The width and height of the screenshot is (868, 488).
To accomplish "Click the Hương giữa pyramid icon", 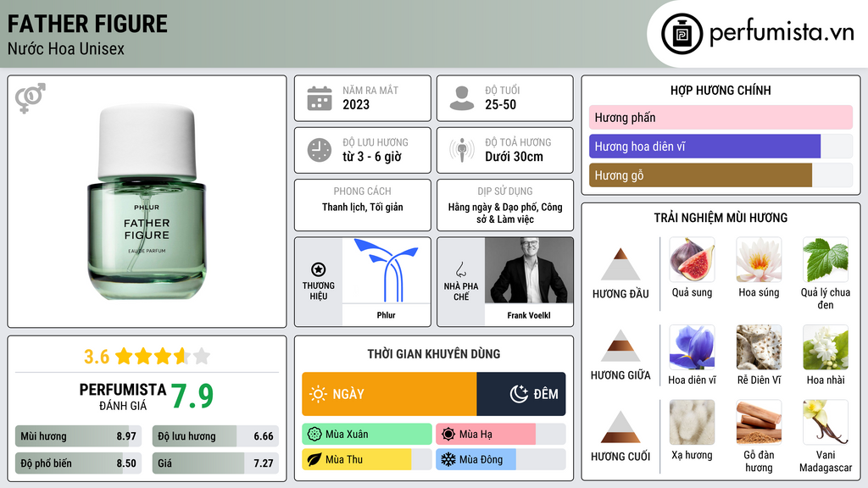I will 620,346.
